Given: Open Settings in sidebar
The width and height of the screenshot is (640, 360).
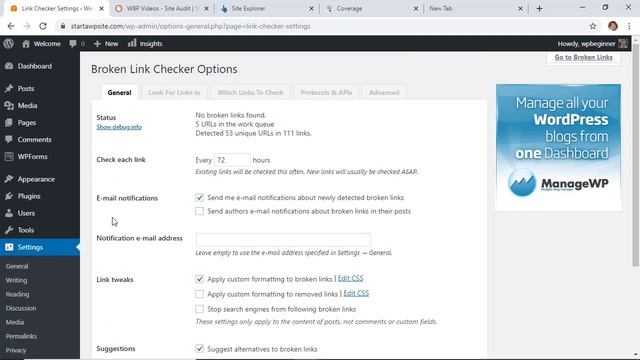Looking at the screenshot, I should pyautogui.click(x=40, y=247).
